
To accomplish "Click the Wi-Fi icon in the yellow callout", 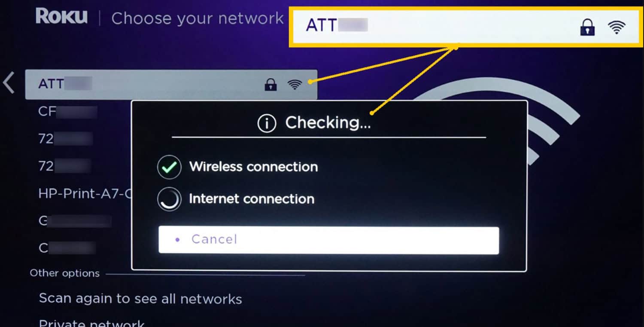I will point(617,28).
